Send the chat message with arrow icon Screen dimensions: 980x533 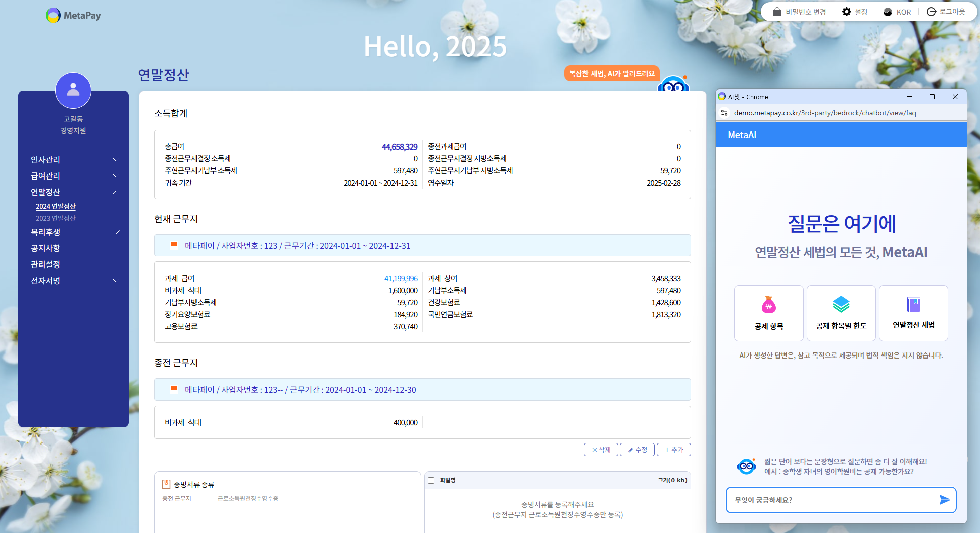click(944, 500)
